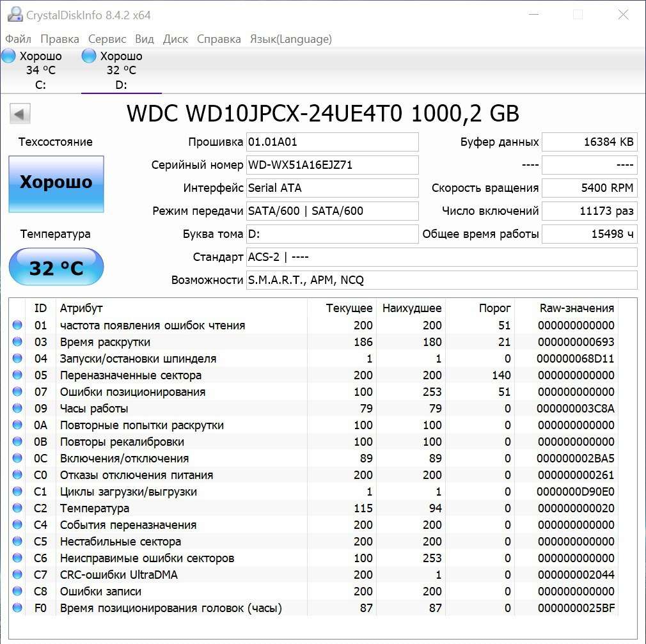Viewport: 646px width, 644px height.
Task: Click status dot of Температура attribute row
Action: 17,508
